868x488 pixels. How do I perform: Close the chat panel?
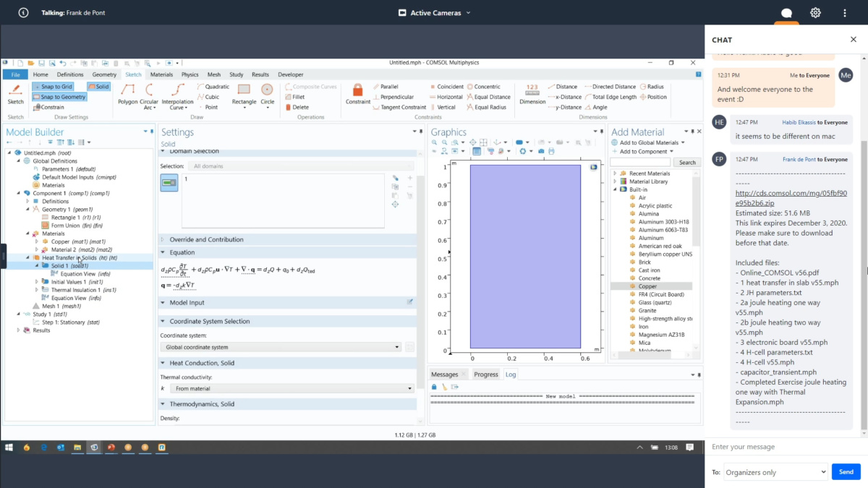click(x=853, y=40)
